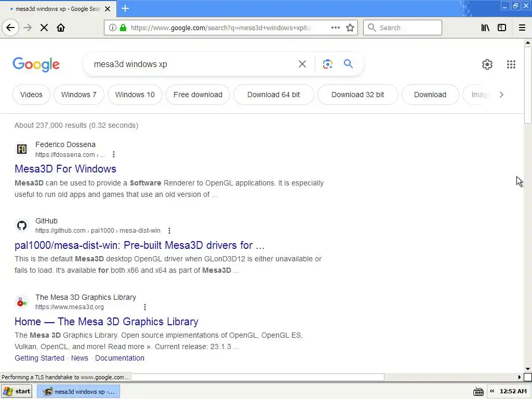This screenshot has height=399, width=532.
Task: Clear the Google search query with X
Action: tap(302, 64)
